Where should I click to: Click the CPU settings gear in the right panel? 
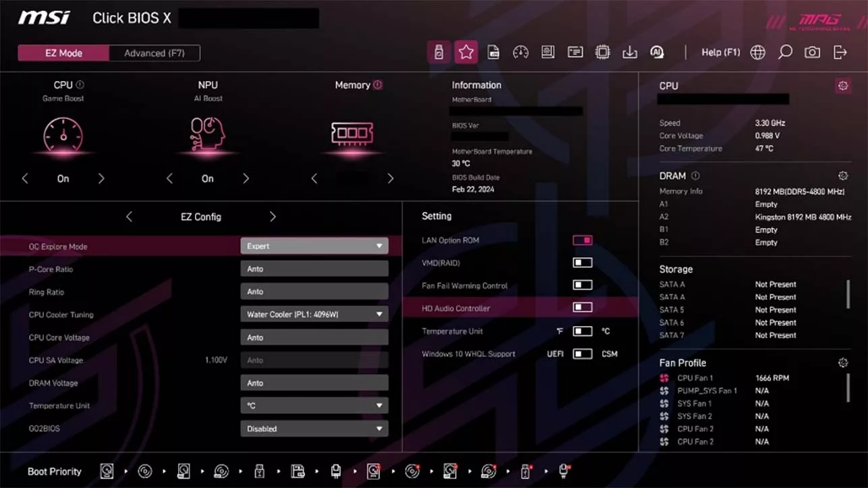842,86
